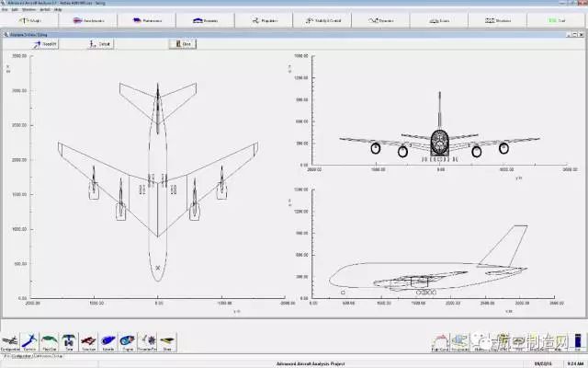Screen dimensions: 588x368
Task: Click the Default axes button
Action: coord(100,44)
